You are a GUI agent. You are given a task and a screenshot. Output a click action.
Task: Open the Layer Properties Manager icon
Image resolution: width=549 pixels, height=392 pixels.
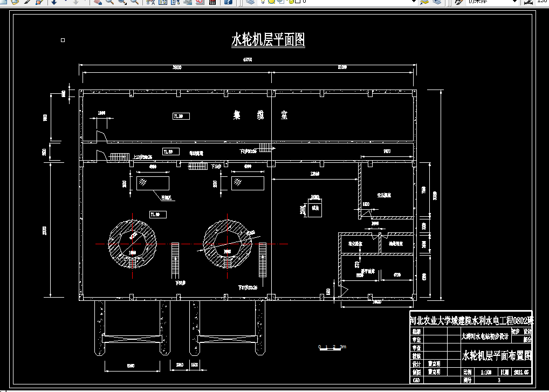point(250,2)
